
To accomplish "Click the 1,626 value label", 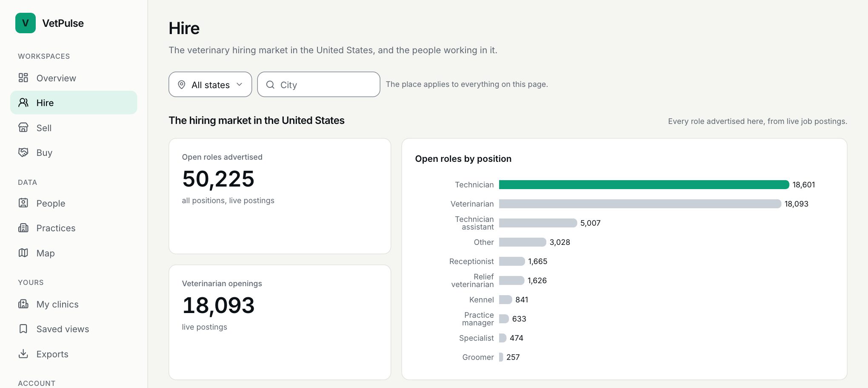I will tap(537, 280).
